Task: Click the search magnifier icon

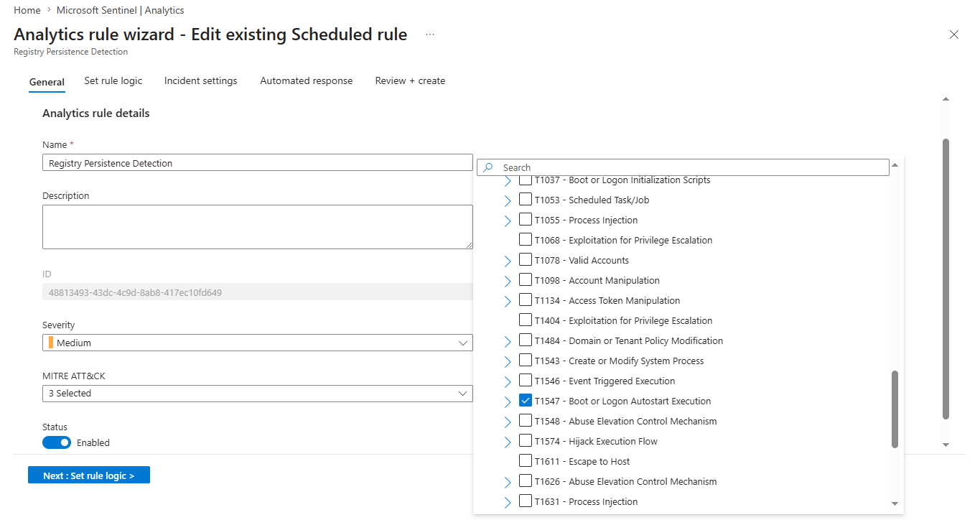Action: click(488, 167)
